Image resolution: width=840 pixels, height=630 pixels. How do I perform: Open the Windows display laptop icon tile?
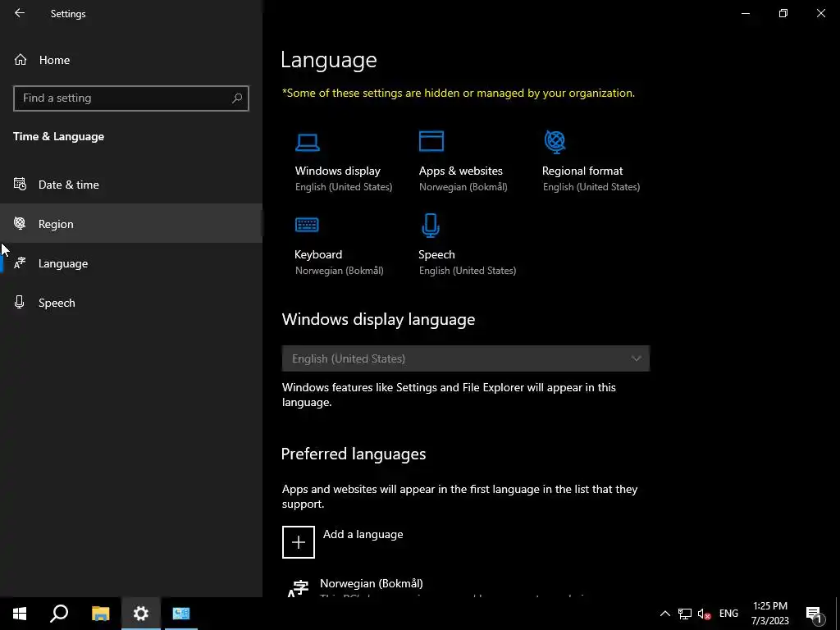point(308,142)
